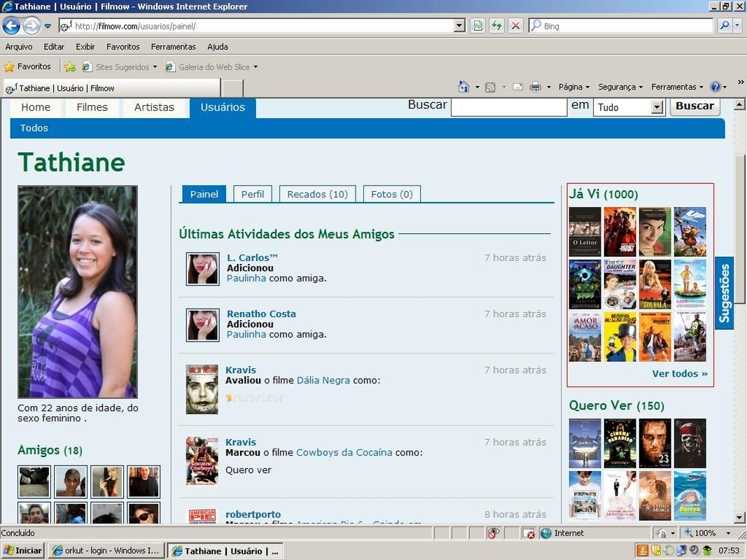747x560 pixels.
Task: Open search provider dropdown arrow
Action: (737, 26)
